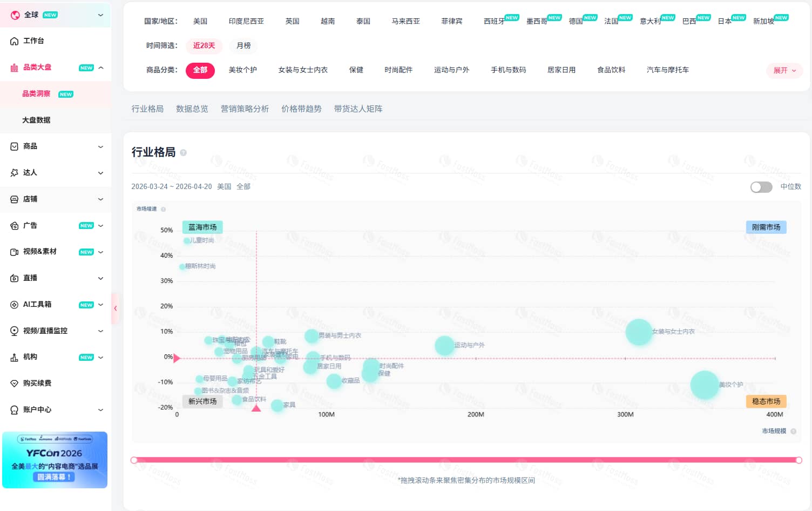The image size is (812, 511).
Task: Open the 带货达人矩阵 tab
Action: [x=357, y=109]
